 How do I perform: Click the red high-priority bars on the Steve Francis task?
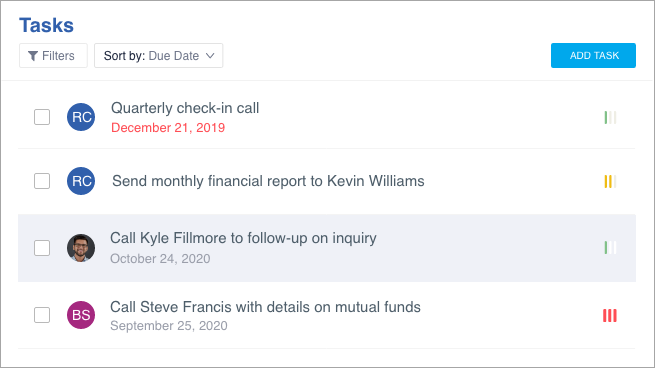(610, 315)
